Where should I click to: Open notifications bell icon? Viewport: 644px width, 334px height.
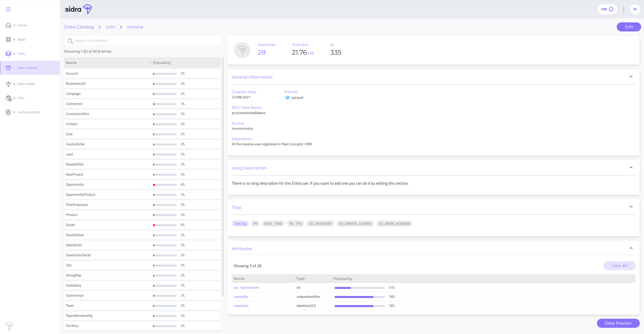[x=611, y=9]
